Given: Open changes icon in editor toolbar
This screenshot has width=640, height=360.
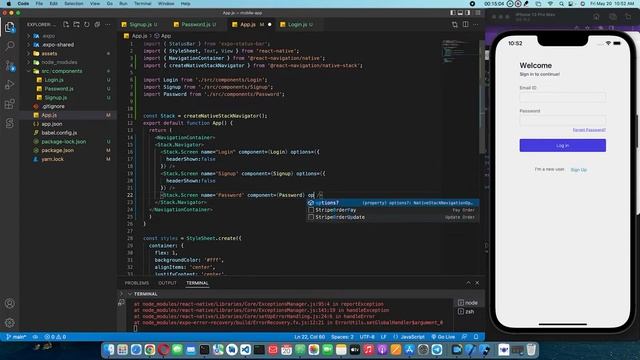Looking at the screenshot, I should [x=455, y=24].
